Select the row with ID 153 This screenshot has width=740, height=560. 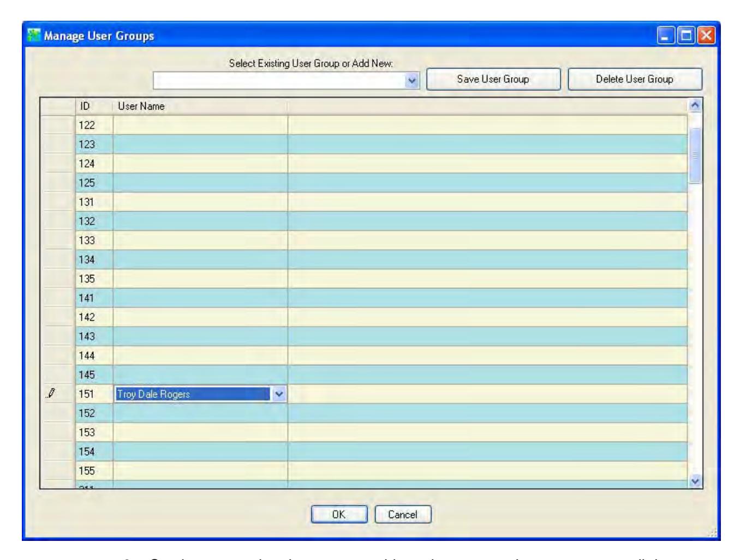tap(364, 432)
